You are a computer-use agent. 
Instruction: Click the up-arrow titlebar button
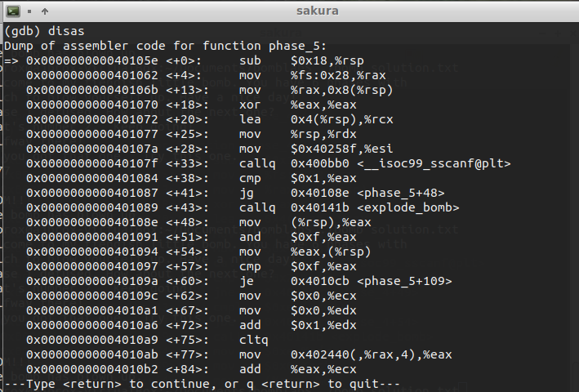[45, 11]
